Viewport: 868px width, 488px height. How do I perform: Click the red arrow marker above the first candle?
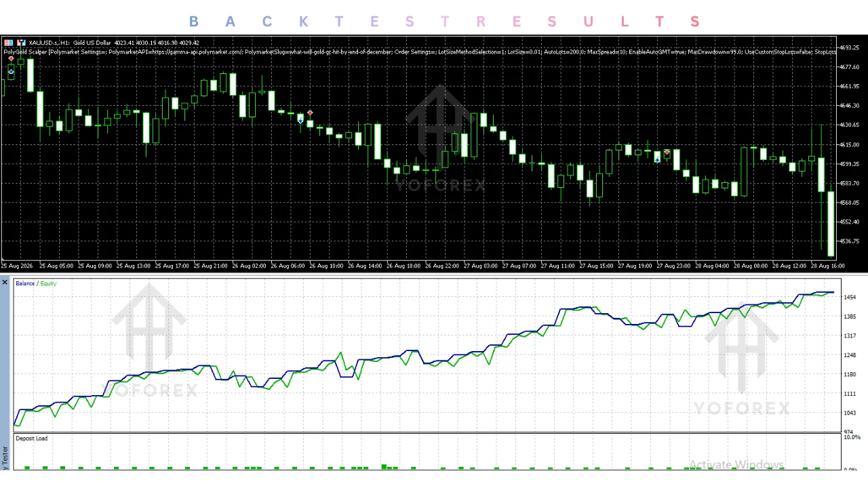tap(11, 60)
